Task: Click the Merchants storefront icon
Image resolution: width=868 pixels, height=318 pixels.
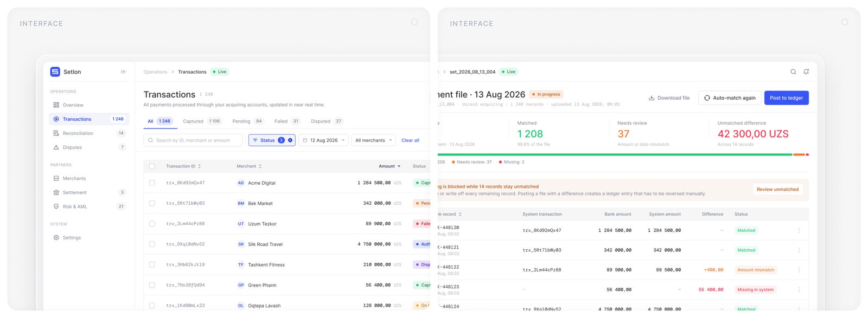Action: coord(56,178)
